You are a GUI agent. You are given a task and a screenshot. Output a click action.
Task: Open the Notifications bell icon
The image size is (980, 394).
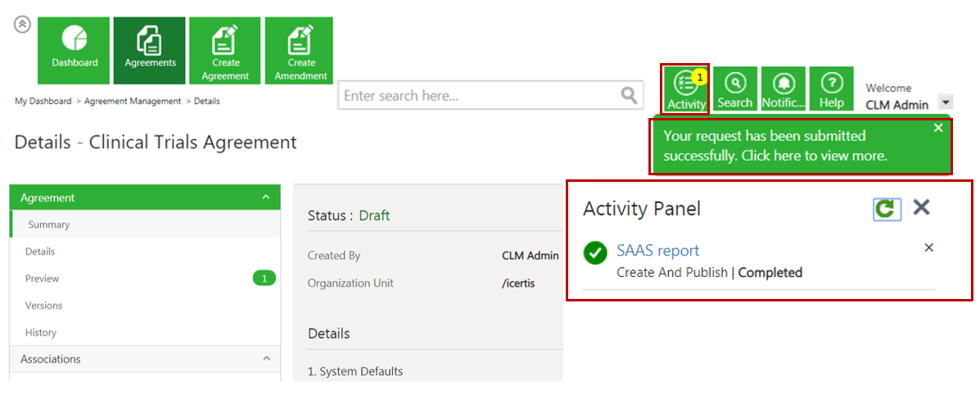(784, 89)
